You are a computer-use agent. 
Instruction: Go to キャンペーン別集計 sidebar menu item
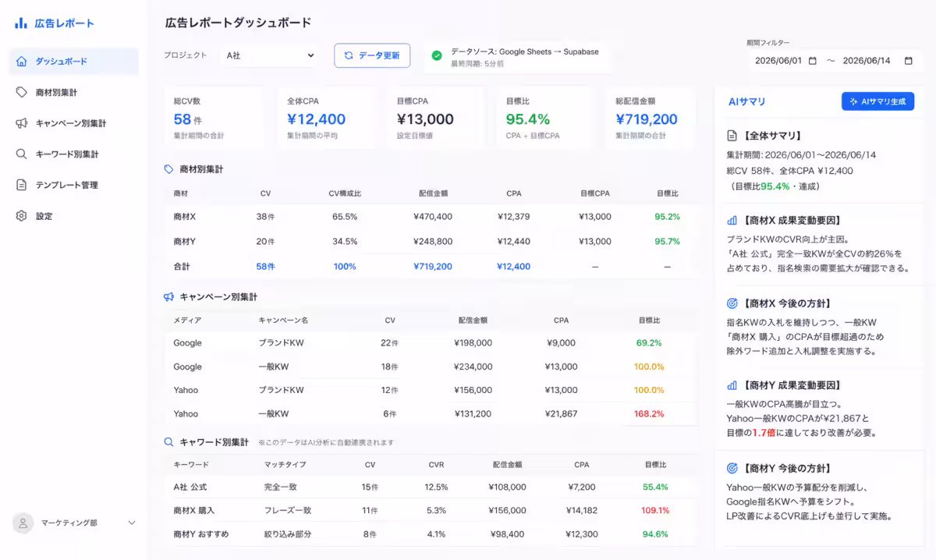pyautogui.click(x=74, y=123)
